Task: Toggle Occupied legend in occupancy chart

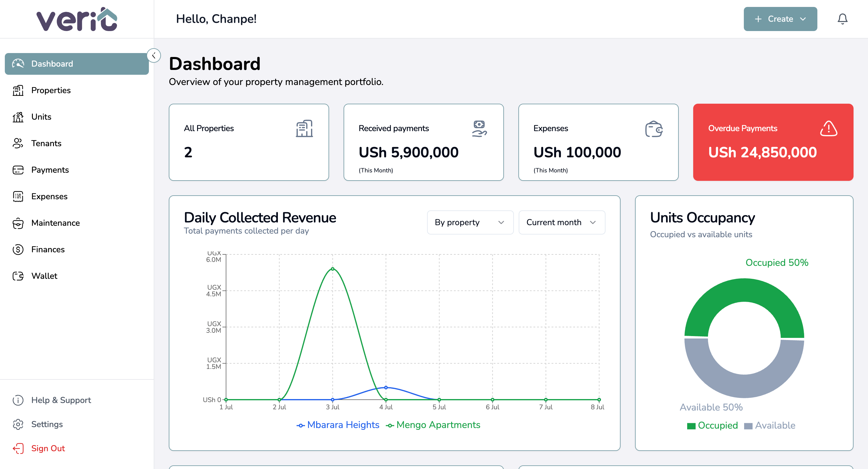Action: tap(712, 426)
